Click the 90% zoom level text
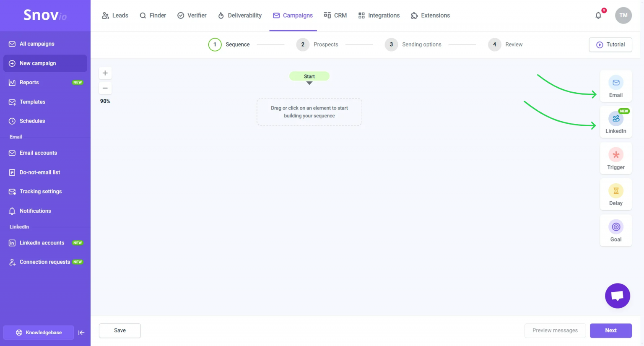The width and height of the screenshot is (644, 346). [105, 101]
